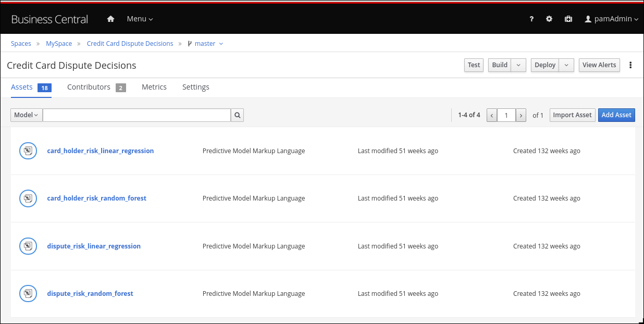The height and width of the screenshot is (324, 644).
Task: Open the kebab more-actions menu
Action: point(630,65)
